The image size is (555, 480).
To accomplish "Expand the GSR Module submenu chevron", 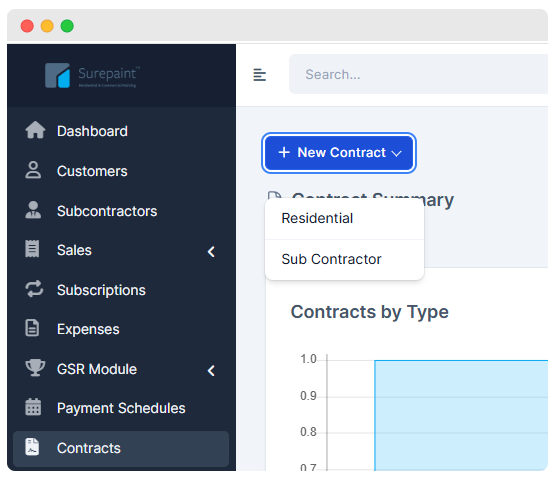I will point(211,371).
